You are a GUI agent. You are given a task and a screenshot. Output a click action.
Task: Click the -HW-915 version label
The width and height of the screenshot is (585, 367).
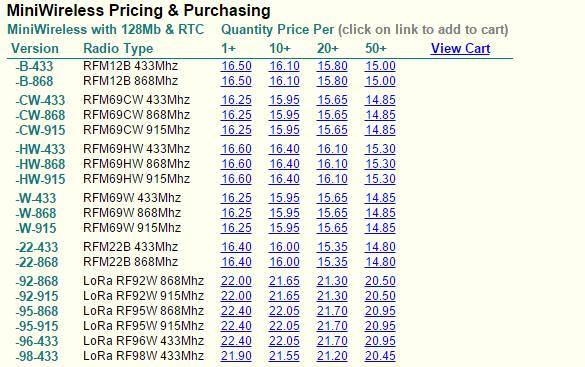tap(40, 179)
